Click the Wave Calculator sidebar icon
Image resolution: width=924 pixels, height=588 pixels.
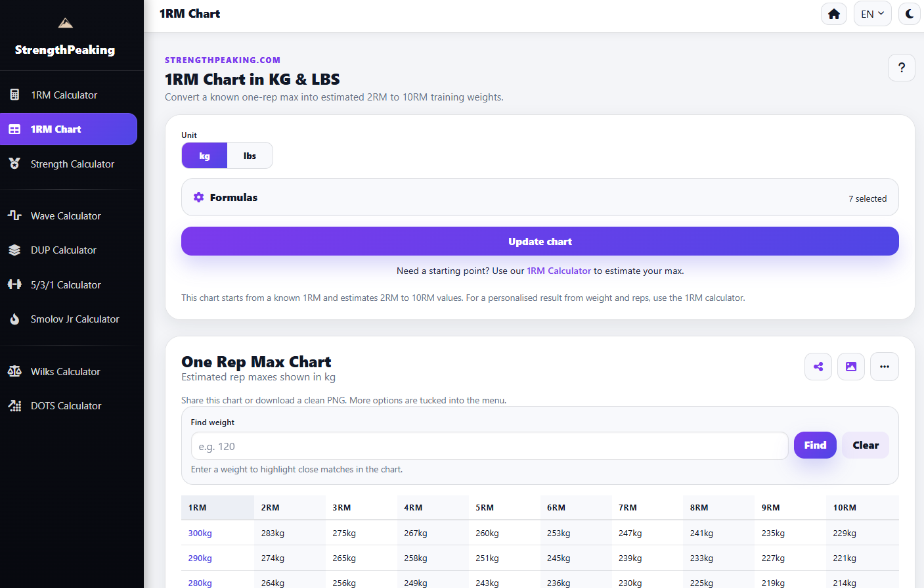(14, 215)
